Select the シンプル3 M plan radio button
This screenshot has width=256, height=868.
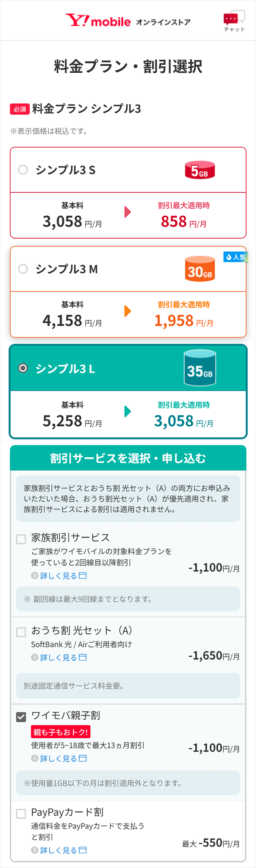23,269
